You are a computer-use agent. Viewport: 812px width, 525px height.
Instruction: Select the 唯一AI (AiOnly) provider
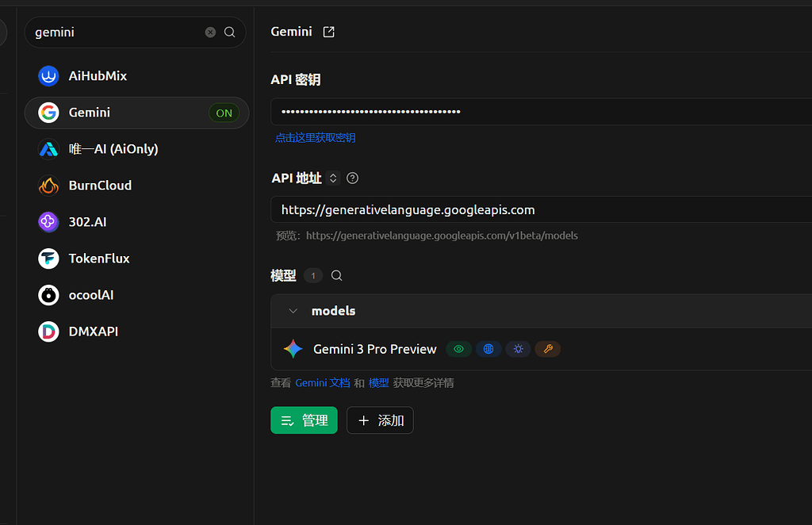coord(136,149)
